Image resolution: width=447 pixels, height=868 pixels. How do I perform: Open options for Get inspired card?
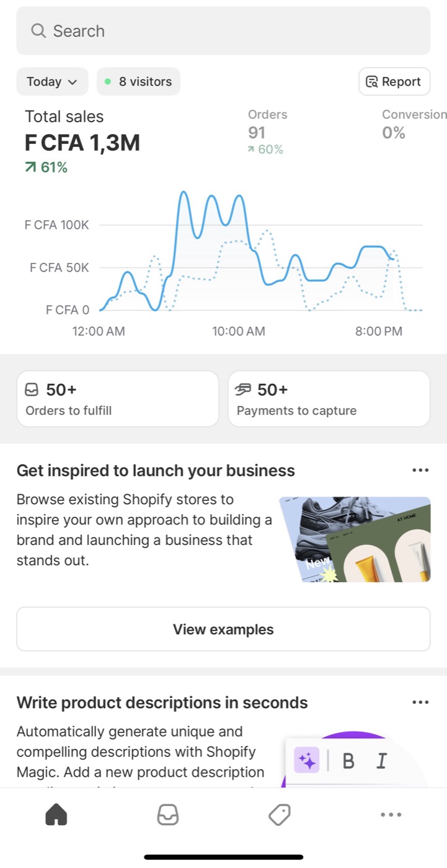click(x=420, y=470)
